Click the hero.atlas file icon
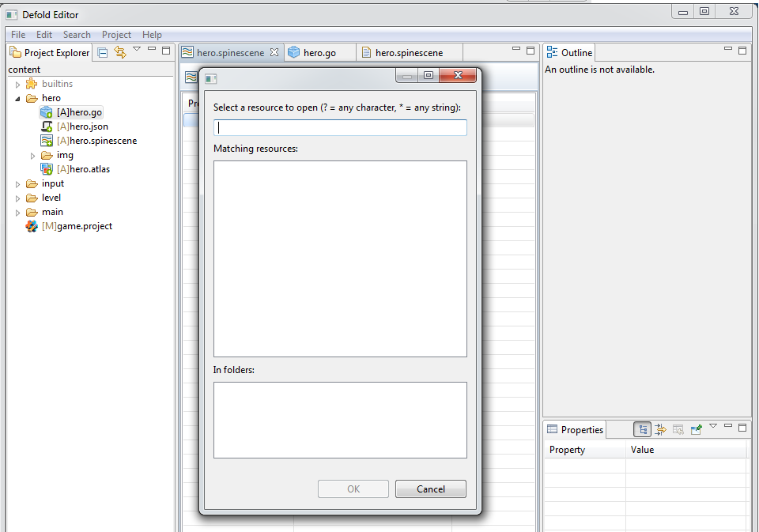Screen dimensions: 759x532 click(x=47, y=169)
